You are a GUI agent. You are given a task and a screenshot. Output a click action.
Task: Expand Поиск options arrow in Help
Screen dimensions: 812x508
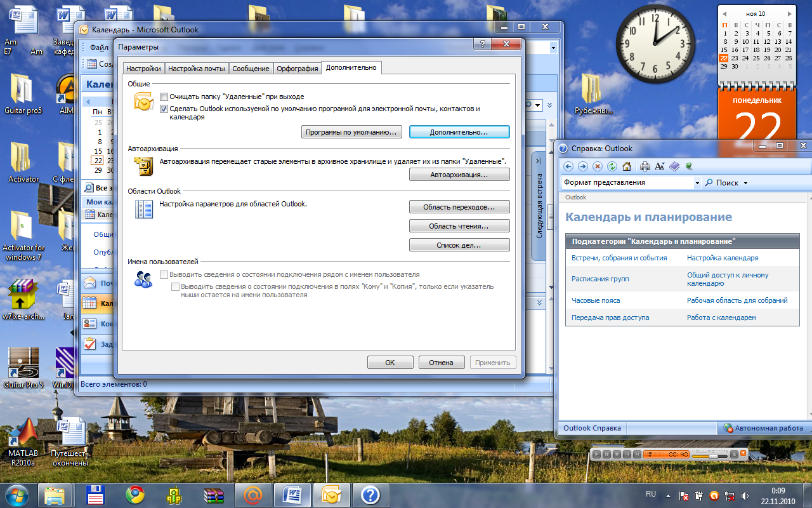pyautogui.click(x=746, y=183)
